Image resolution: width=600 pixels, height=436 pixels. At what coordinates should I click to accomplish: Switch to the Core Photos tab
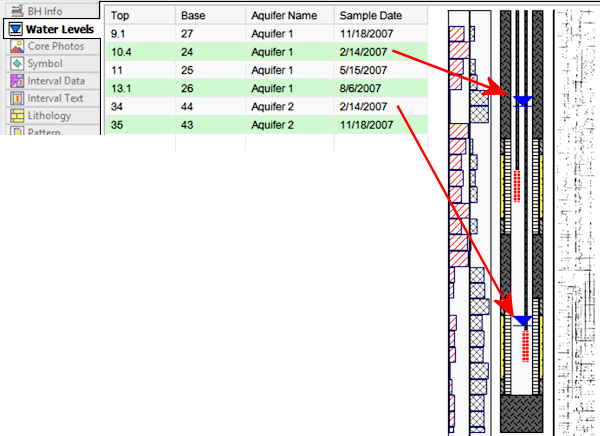coord(56,47)
